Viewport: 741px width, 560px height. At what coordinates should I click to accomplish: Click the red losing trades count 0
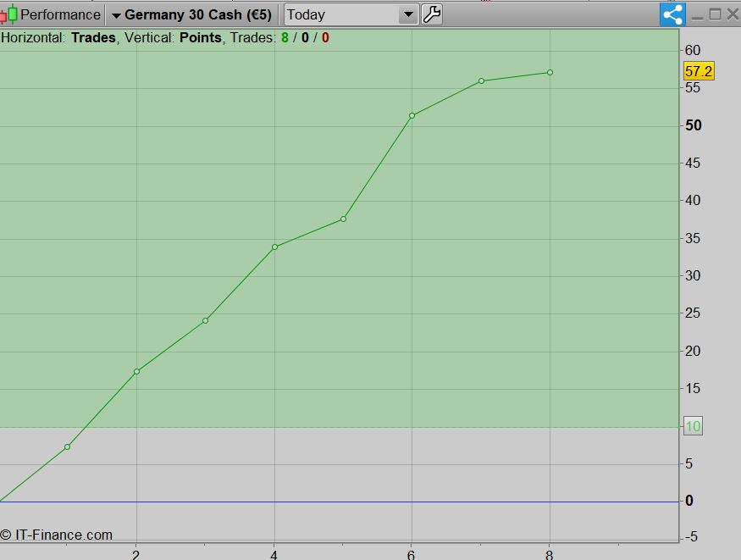pos(325,38)
